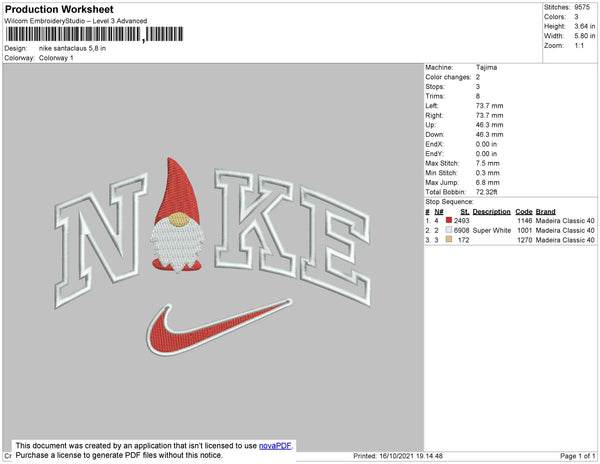Select the width value '5.80 in'

584,36
